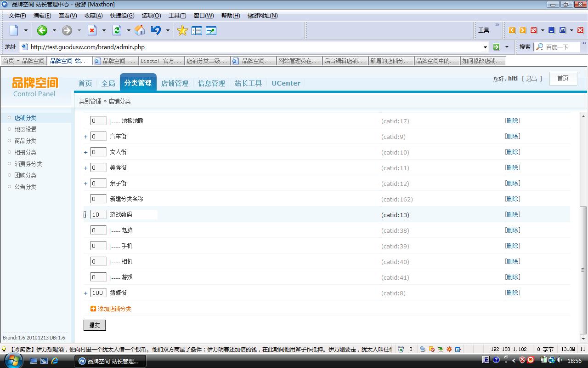588x368 pixels.
Task: Open Favorites with the yellow star icon
Action: click(182, 30)
